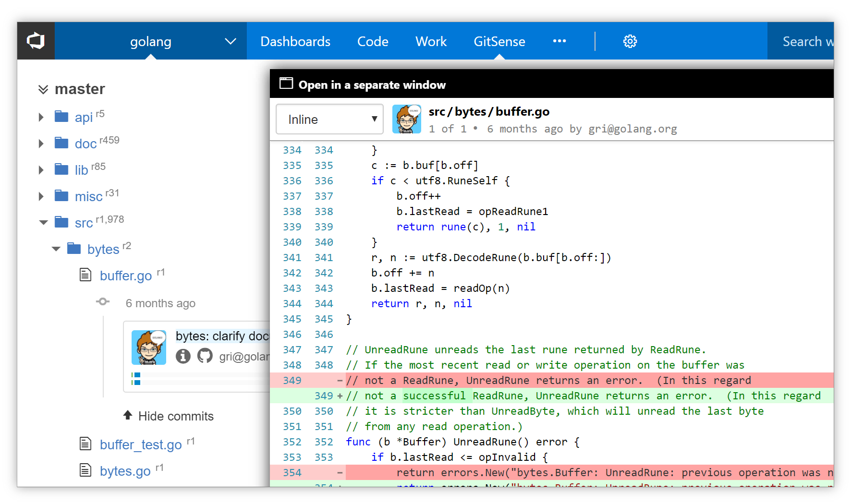851x504 pixels.
Task: Open the more options ellipsis menu
Action: 559,41
